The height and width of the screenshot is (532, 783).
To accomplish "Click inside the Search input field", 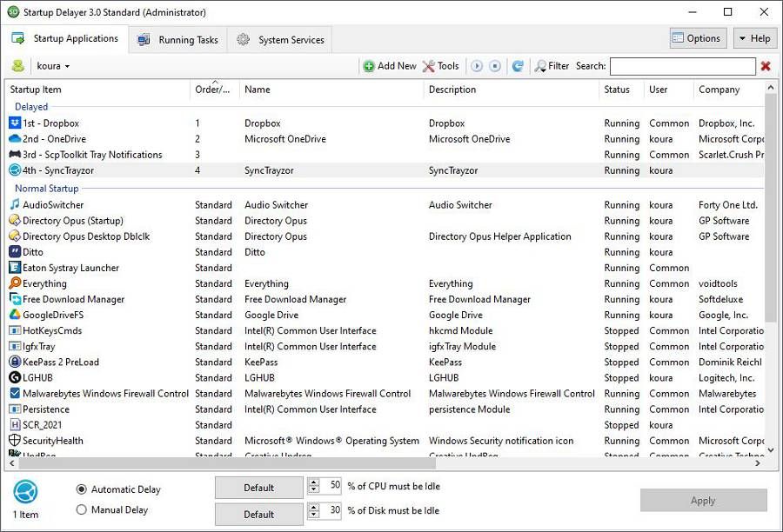I will [683, 65].
